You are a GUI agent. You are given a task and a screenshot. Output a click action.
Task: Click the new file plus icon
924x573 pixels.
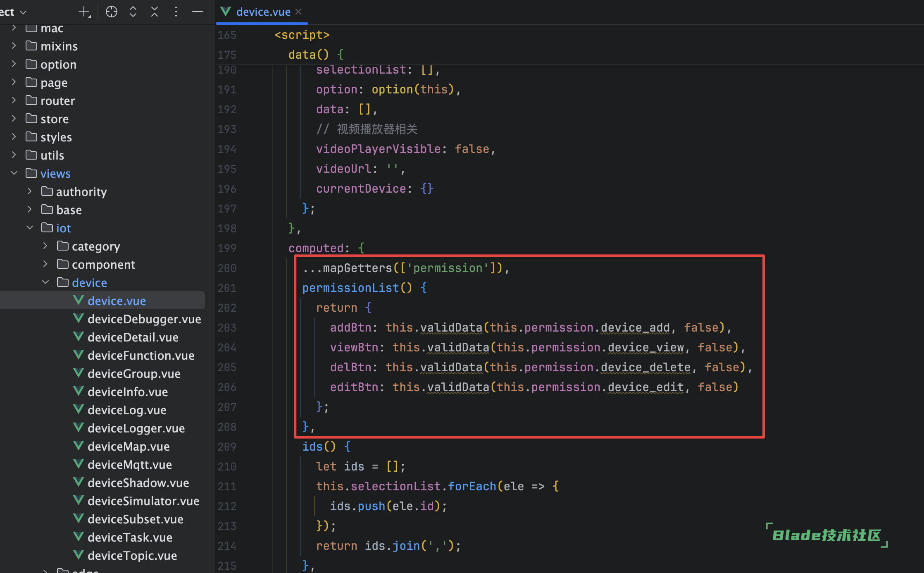tap(84, 12)
